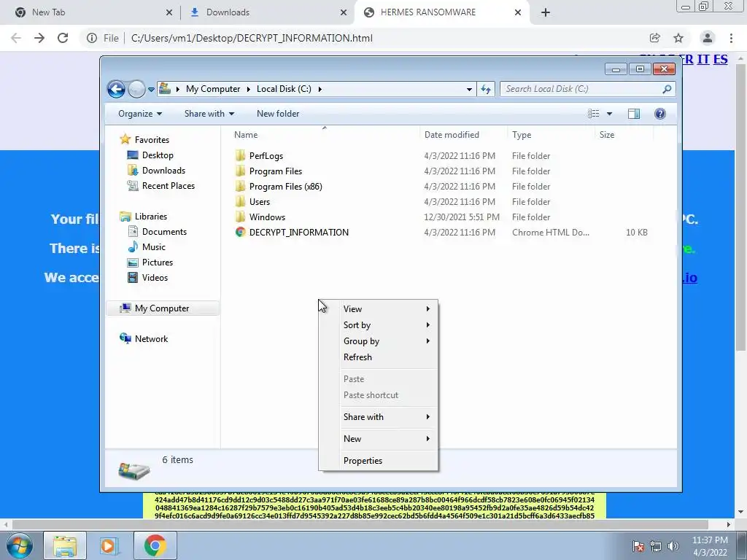
Task: Open the view options dropdown arrow
Action: point(609,114)
